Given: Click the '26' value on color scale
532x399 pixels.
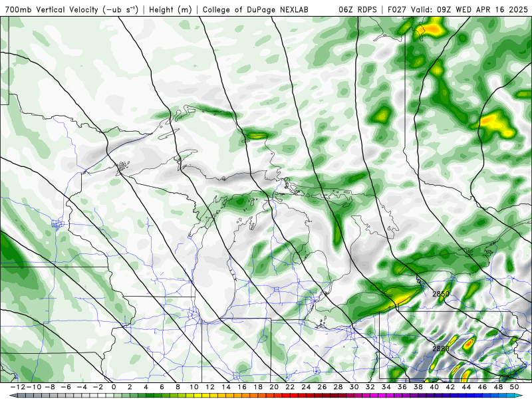Looking at the screenshot, I should tap(323, 387).
